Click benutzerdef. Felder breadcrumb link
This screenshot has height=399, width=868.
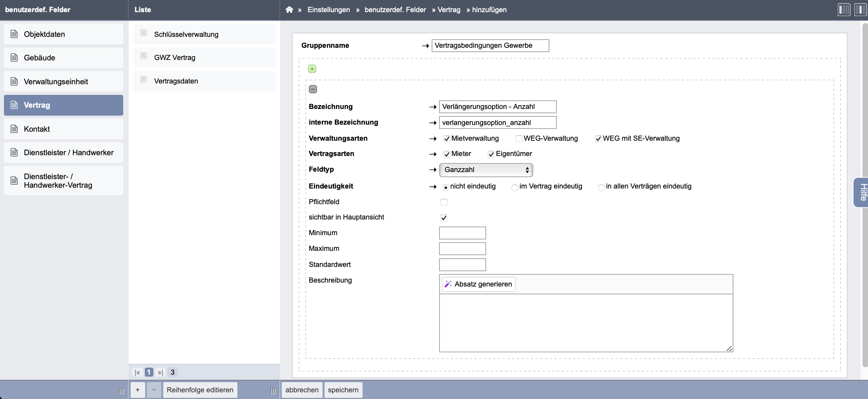(395, 10)
